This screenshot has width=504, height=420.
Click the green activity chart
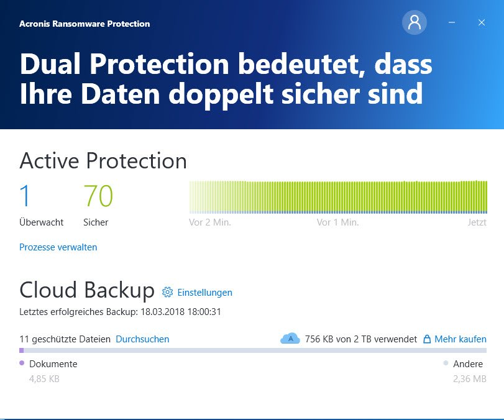tap(337, 196)
